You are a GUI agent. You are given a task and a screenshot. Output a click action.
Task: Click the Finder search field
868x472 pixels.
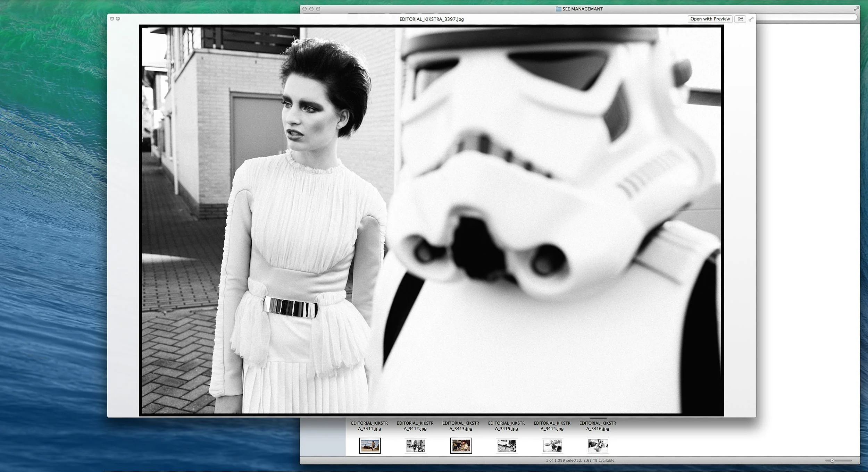coord(806,18)
